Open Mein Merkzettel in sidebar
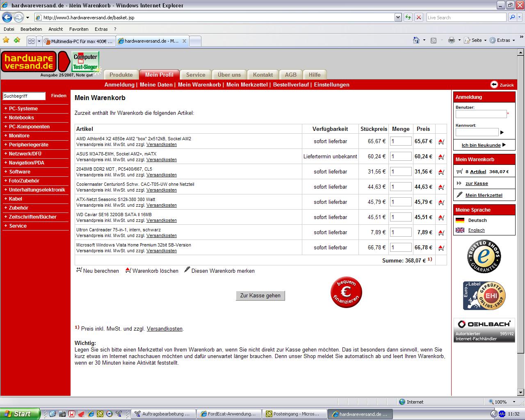The height and width of the screenshot is (420, 525). click(x=484, y=195)
